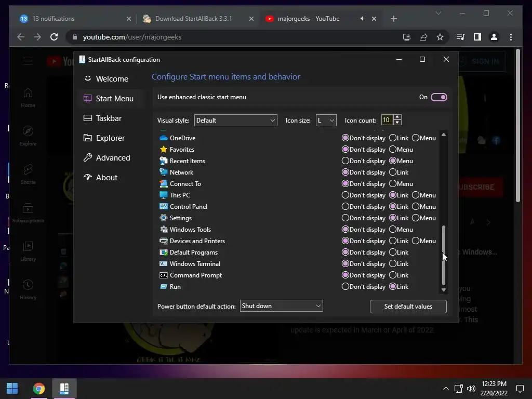Click the Command Prompt icon
This screenshot has width=532, height=399.
[164, 275]
